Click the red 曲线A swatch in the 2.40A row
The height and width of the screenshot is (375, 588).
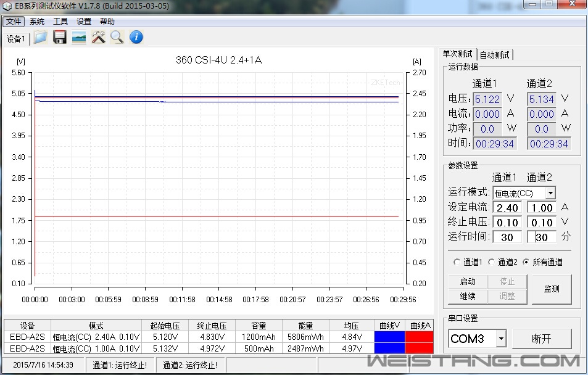click(x=419, y=337)
